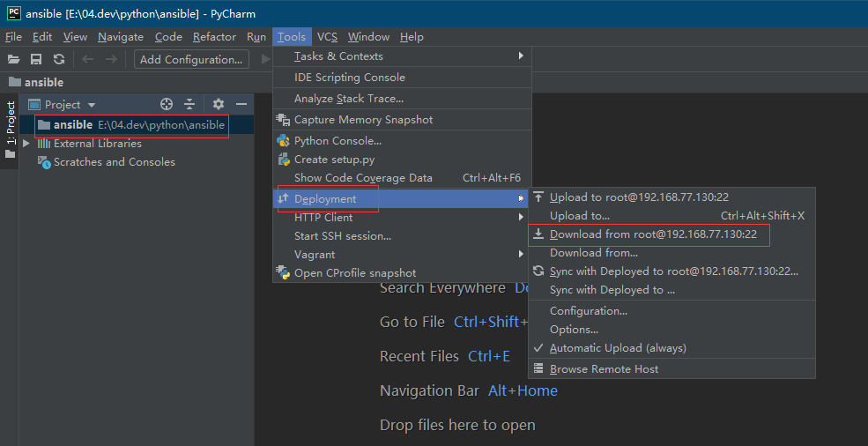Screen dimensions: 868x446
Task: Open the Help menu
Action: pos(412,37)
